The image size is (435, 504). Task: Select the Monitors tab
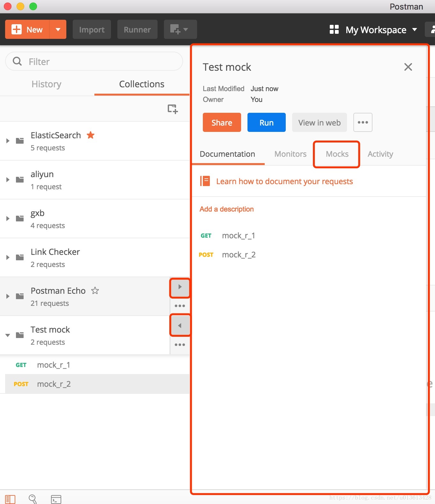(291, 154)
